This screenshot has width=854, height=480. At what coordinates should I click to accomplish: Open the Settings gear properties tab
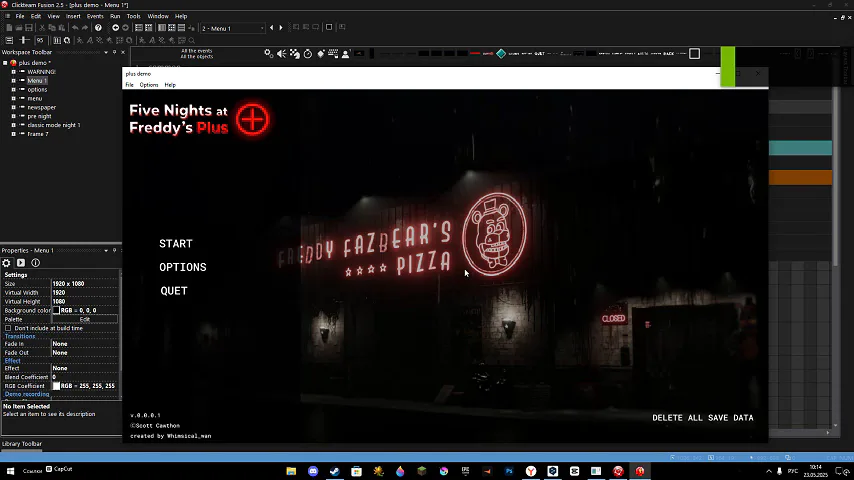pos(7,263)
